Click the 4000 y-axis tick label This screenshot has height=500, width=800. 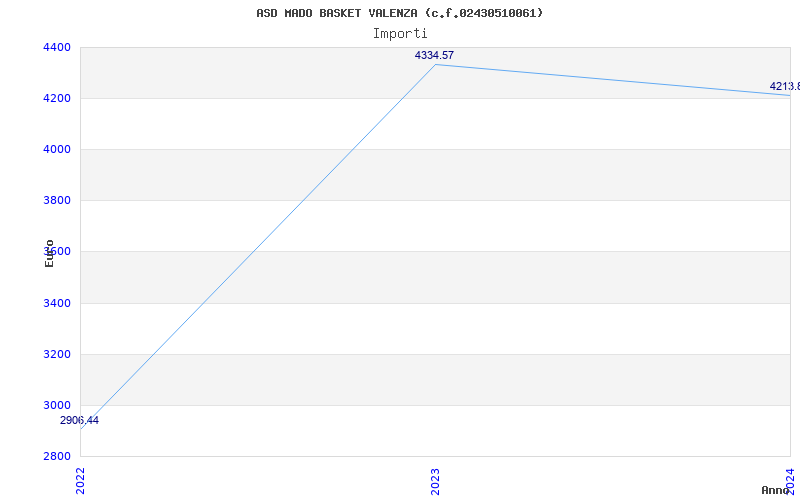pyautogui.click(x=57, y=149)
